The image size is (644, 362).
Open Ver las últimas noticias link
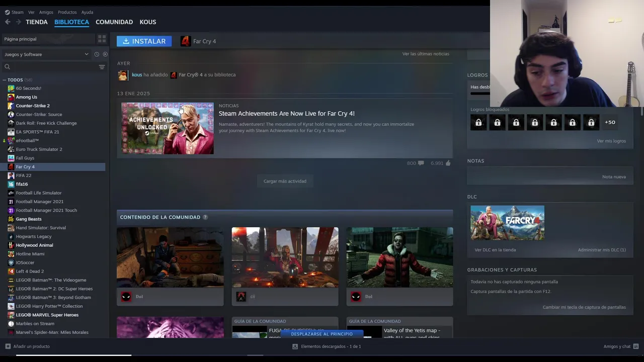click(426, 54)
